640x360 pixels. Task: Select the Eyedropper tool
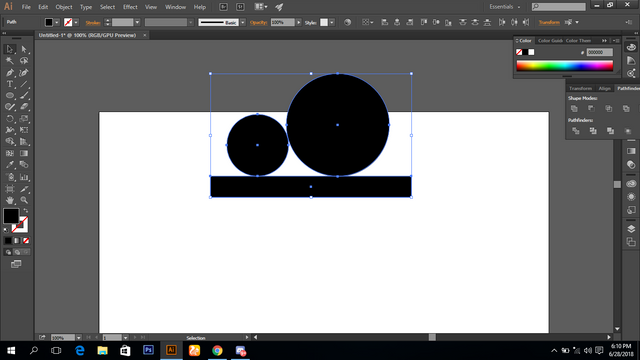pos(10,165)
